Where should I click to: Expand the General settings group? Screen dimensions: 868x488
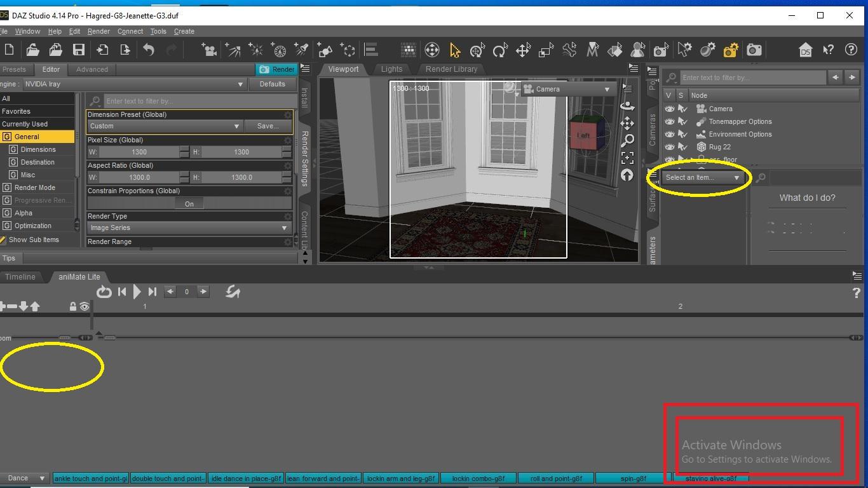[x=37, y=137]
